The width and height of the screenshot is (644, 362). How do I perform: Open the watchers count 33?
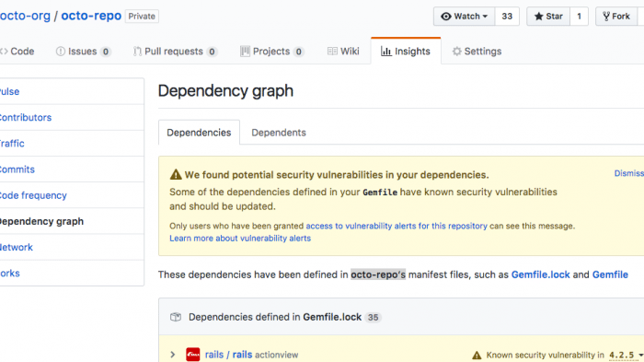pyautogui.click(x=507, y=17)
